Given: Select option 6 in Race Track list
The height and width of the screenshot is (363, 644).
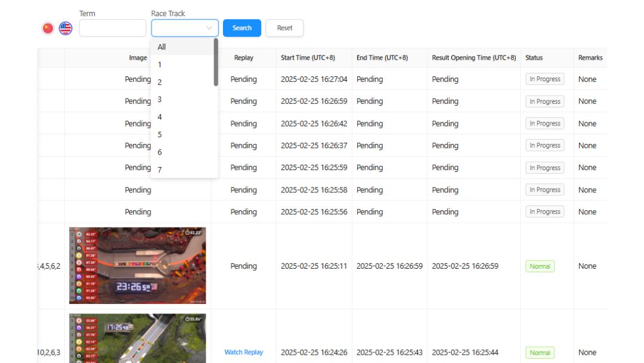Looking at the screenshot, I should (x=182, y=152).
